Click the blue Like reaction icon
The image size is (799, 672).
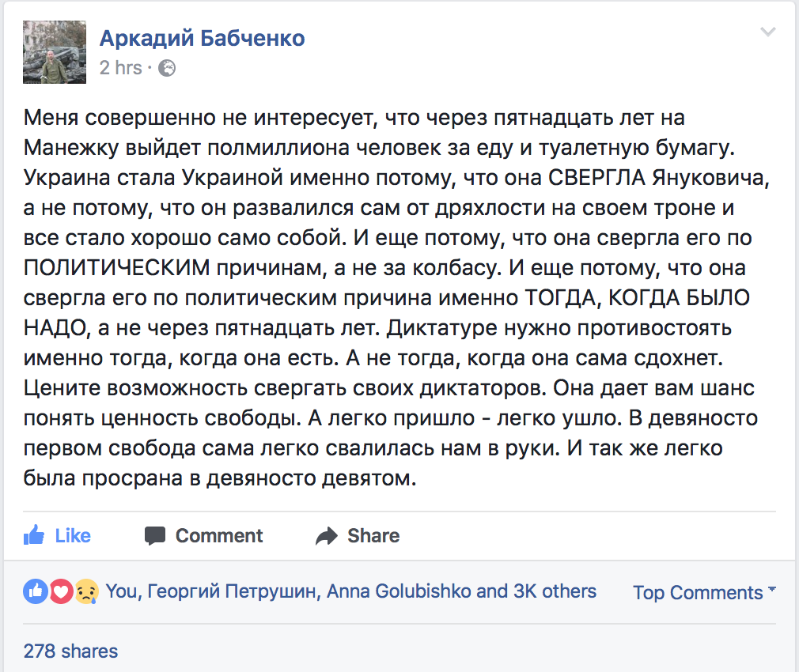click(x=35, y=591)
